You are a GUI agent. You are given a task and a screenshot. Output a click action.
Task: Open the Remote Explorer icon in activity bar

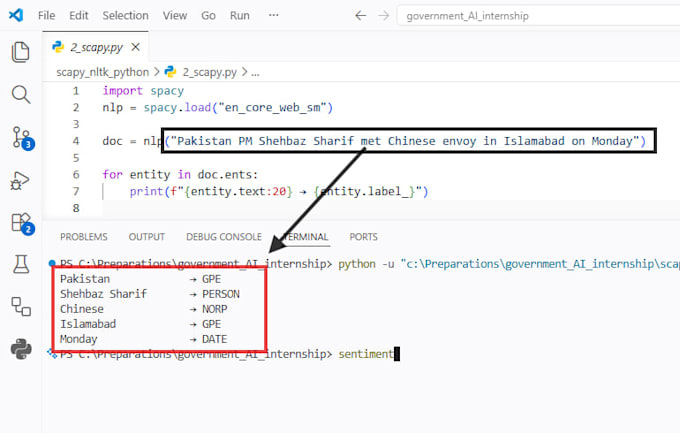(21, 306)
